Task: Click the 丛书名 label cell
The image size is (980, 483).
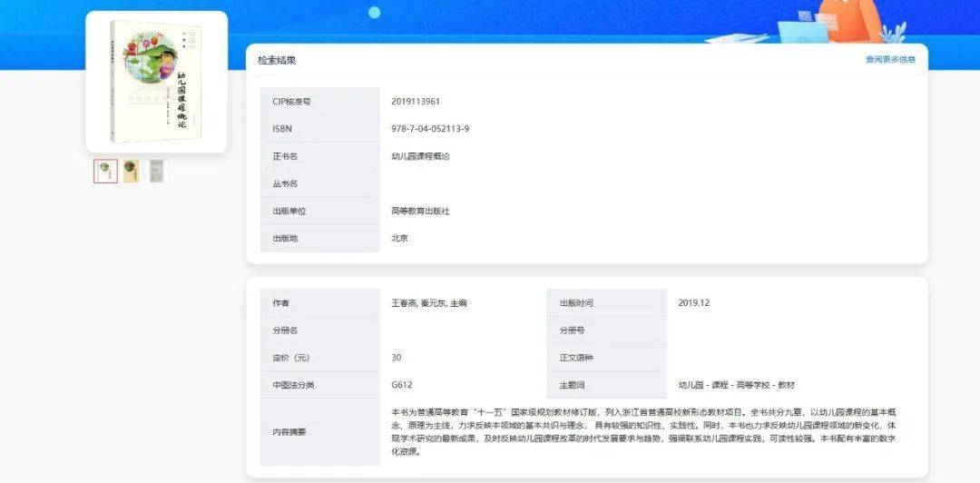Action: [x=320, y=184]
